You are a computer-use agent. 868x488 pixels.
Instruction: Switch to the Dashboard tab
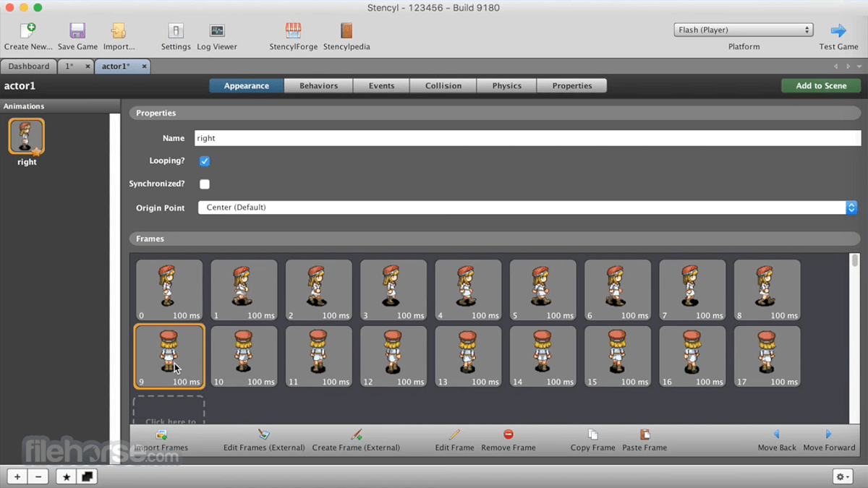point(29,67)
